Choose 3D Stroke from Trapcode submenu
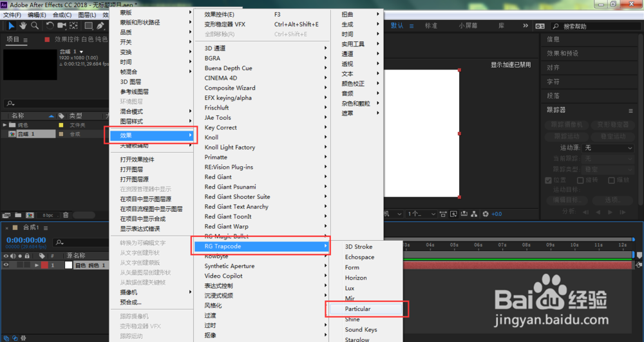This screenshot has height=342, width=644. point(359,247)
